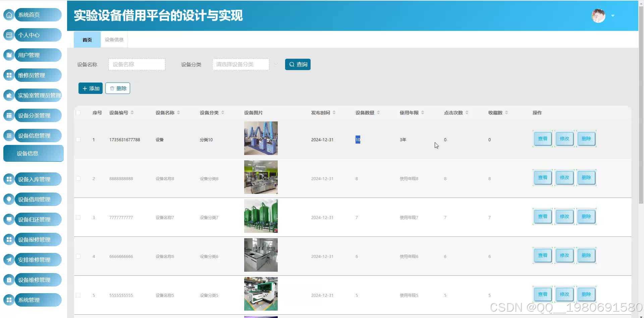644x318 pixels.
Task: Tick the checkbox for row 1 equipment
Action: 78,140
